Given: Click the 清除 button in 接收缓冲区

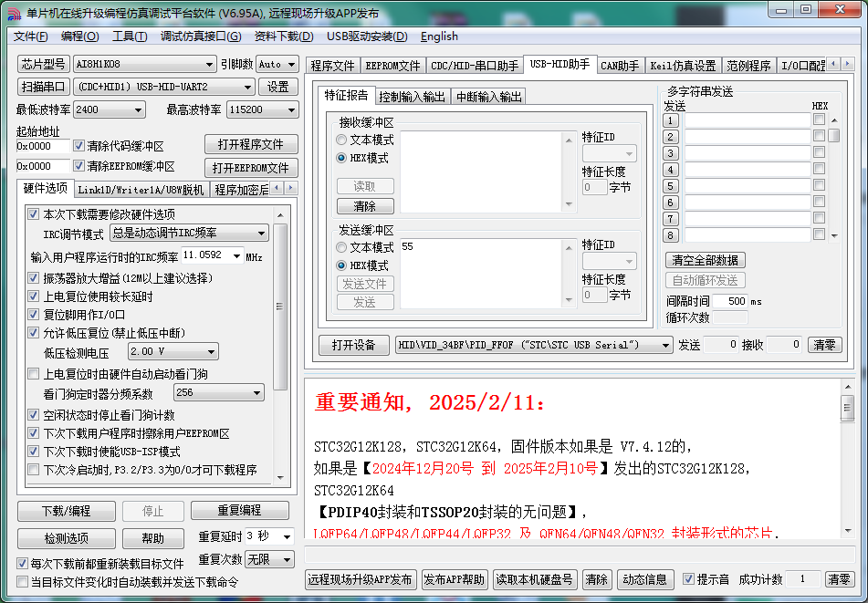Looking at the screenshot, I should (x=365, y=206).
